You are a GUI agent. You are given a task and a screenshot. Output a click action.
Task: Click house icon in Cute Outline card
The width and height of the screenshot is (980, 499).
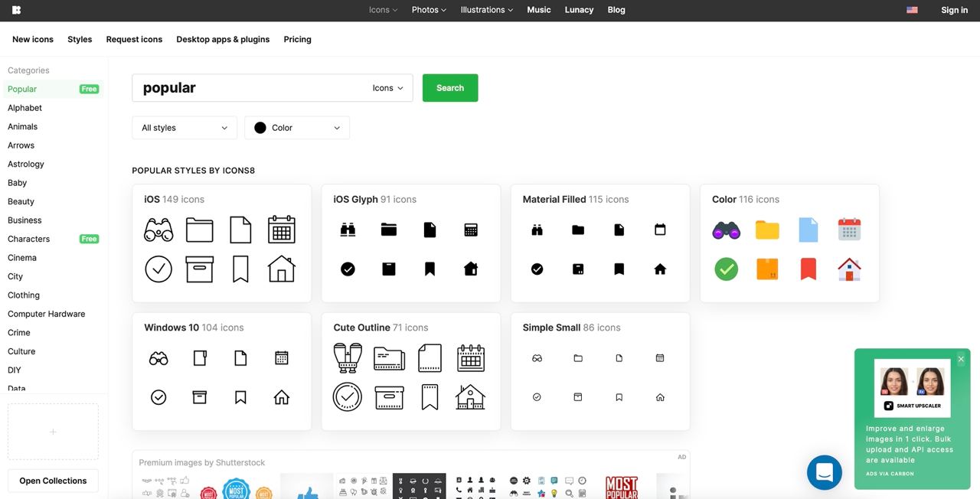click(x=471, y=397)
